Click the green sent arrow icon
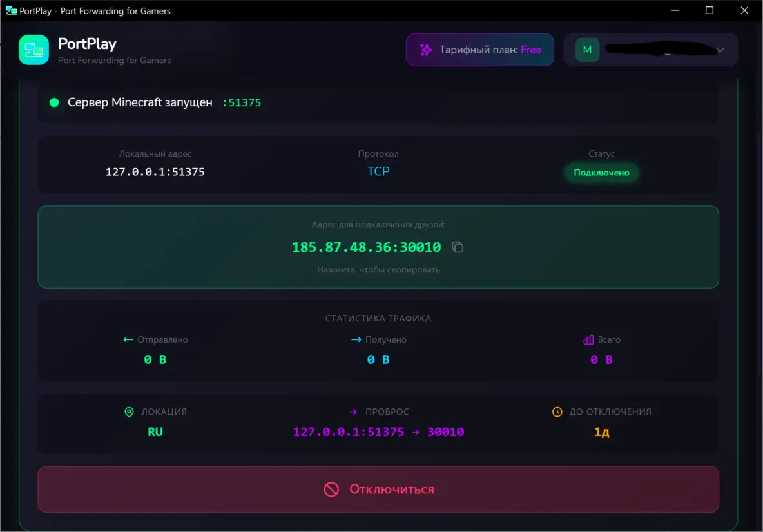763x532 pixels. click(x=128, y=339)
